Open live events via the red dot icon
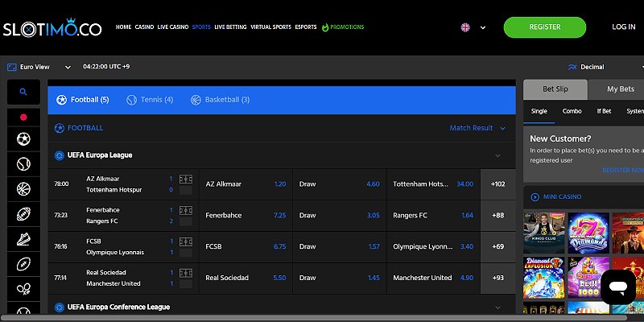This screenshot has height=322, width=644. (23, 117)
